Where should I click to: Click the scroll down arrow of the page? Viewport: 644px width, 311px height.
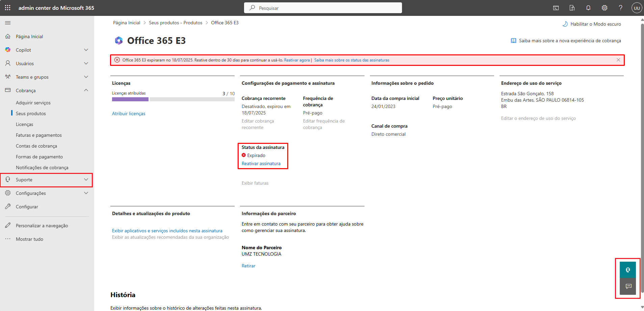coord(642,307)
